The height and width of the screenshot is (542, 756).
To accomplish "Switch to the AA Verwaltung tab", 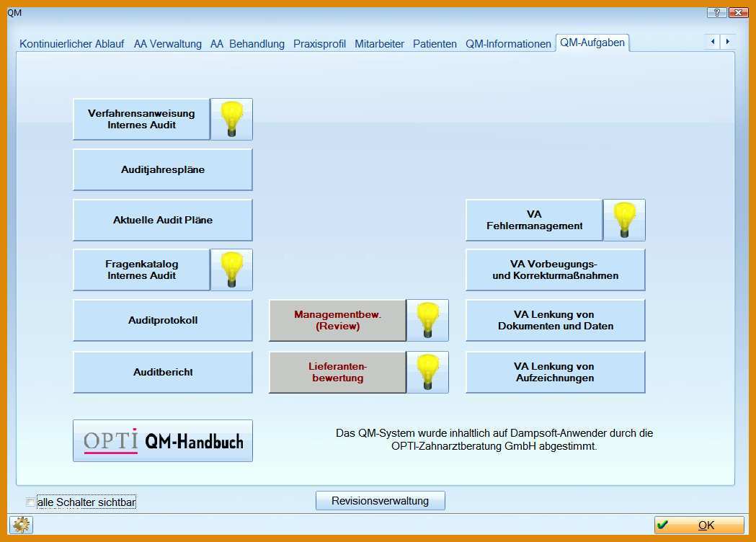I will [x=168, y=44].
